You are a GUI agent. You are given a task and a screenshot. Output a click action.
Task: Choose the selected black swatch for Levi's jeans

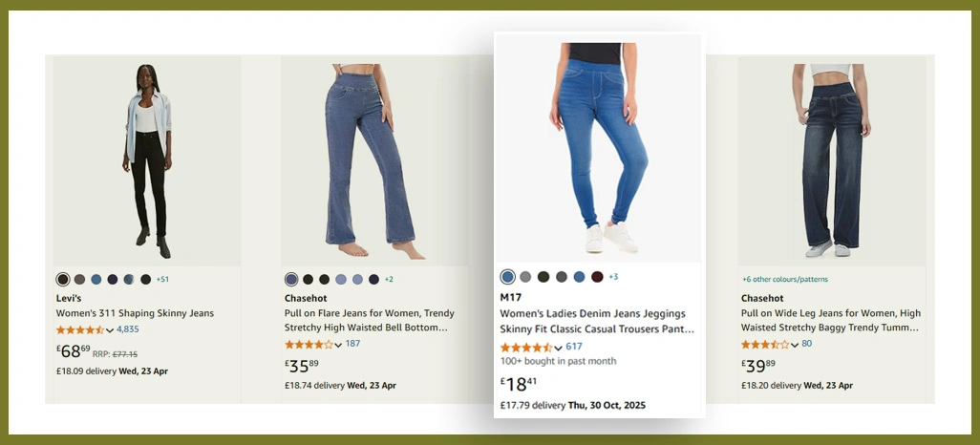pos(63,280)
